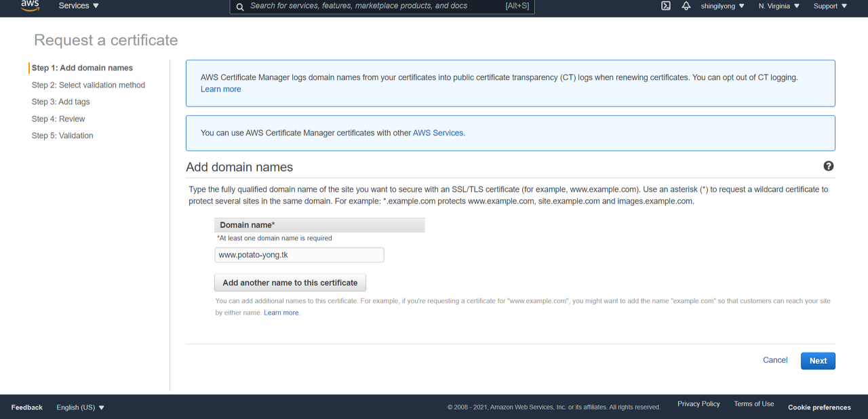Image resolution: width=868 pixels, height=419 pixels.
Task: View notifications bell icon
Action: [x=686, y=5]
